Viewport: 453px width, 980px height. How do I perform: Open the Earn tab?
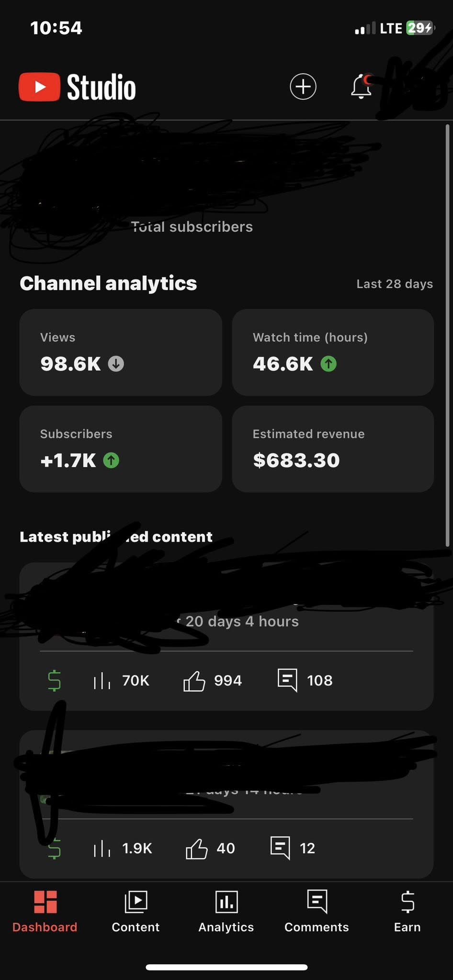(408, 912)
